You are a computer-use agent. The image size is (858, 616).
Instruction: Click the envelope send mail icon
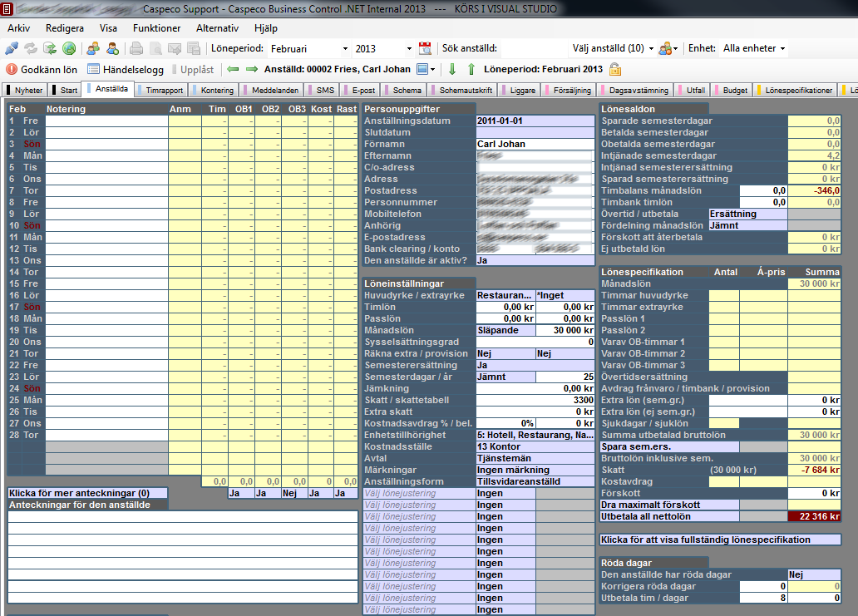[x=175, y=49]
